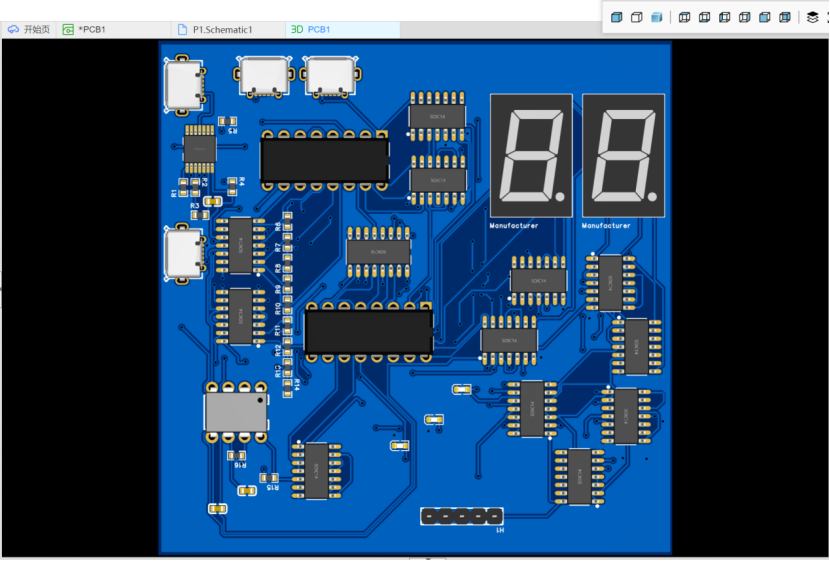
Task: Click the R6 resistor label
Action: coord(278,227)
